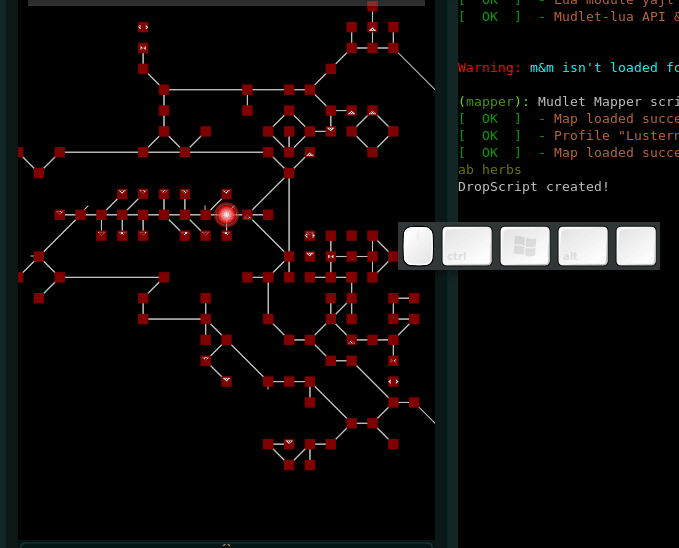The image size is (679, 548).
Task: Click the Profile "Lustern" console line
Action: 568,136
